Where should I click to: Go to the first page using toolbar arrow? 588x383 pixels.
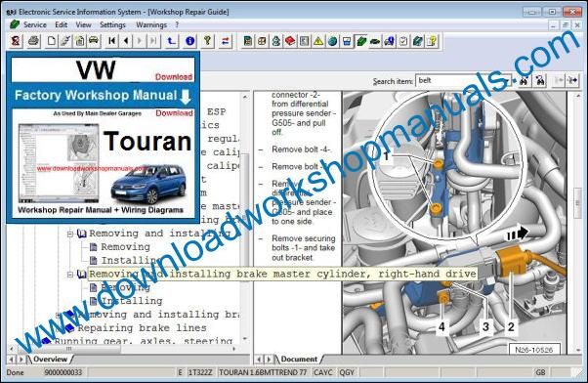click(111, 40)
